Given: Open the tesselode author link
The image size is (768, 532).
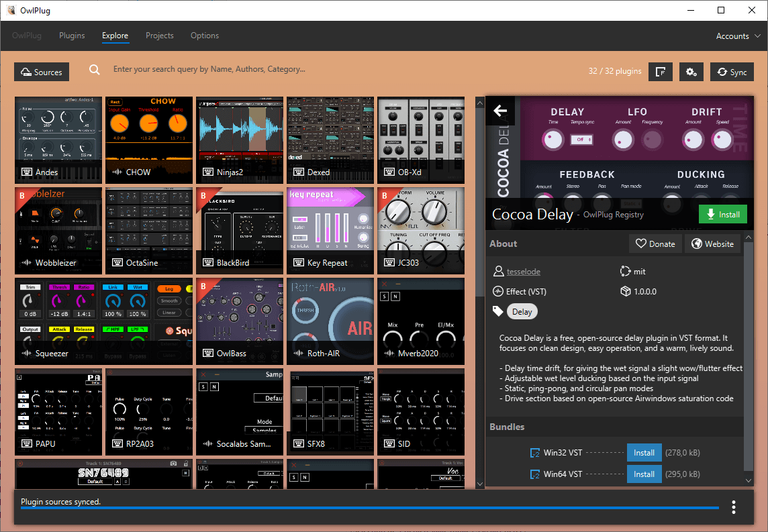Looking at the screenshot, I should [x=523, y=272].
